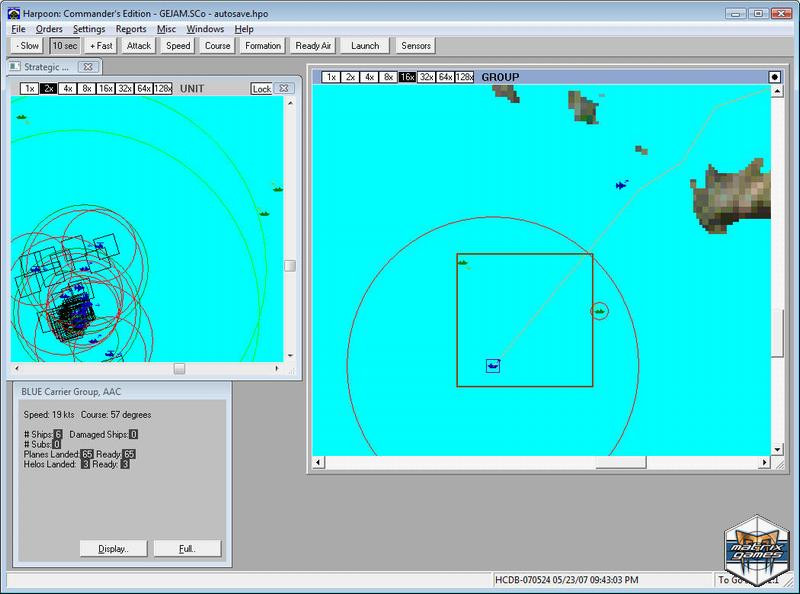The height and width of the screenshot is (594, 800).
Task: Click Group map scroll left arrow
Action: [318, 462]
